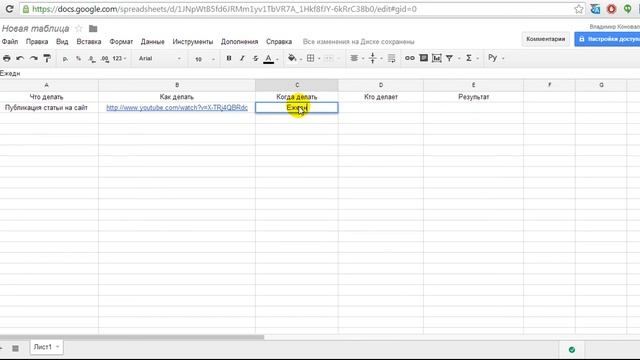Open the 123 number formats dropdown
Image resolution: width=640 pixels, height=360 pixels.
point(119,59)
